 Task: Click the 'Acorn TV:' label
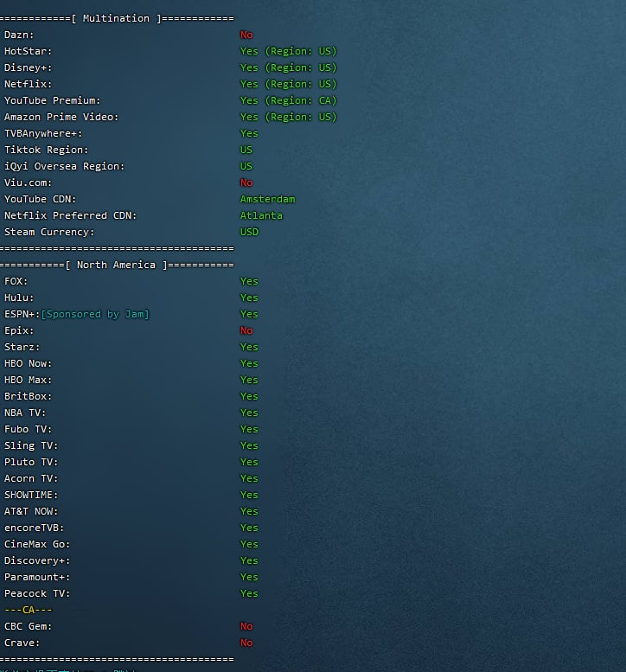31,478
